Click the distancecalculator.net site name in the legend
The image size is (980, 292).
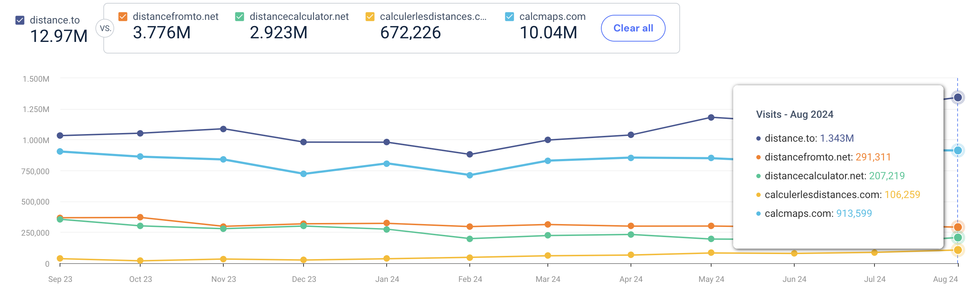point(299,17)
